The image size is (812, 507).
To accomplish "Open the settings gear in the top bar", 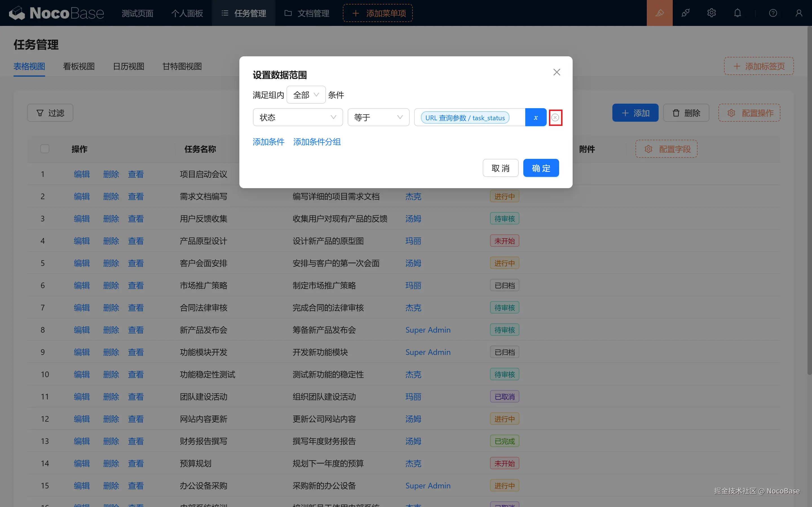I will coord(711,13).
